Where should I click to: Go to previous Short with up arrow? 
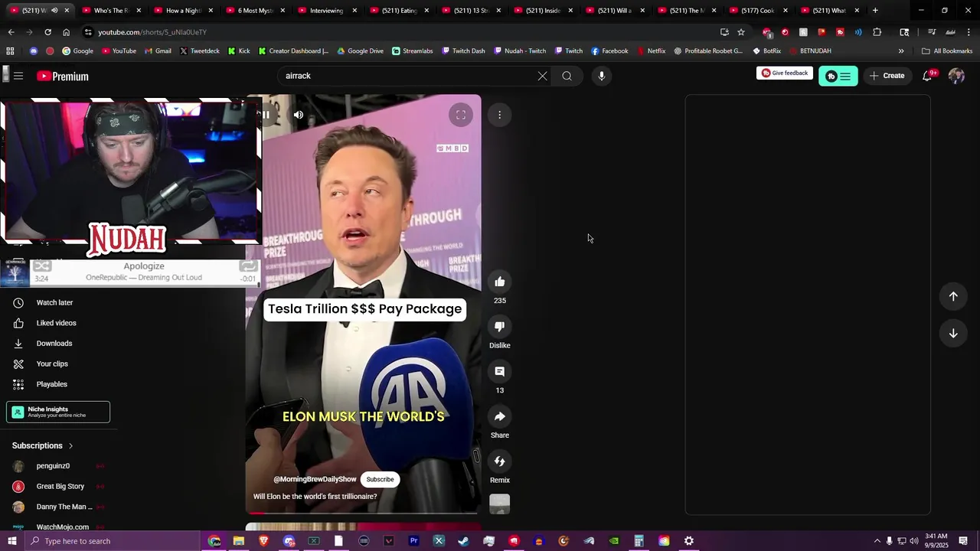(x=953, y=296)
